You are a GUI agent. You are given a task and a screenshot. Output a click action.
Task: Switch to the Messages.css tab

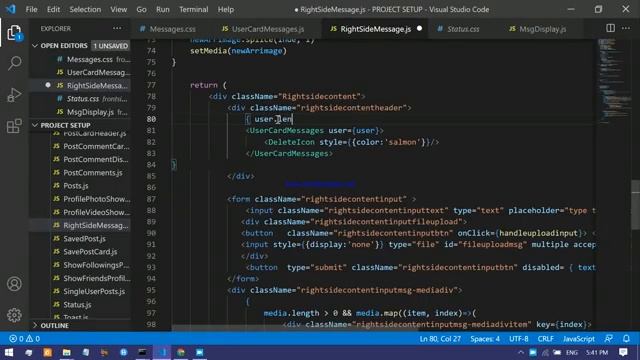(172, 29)
